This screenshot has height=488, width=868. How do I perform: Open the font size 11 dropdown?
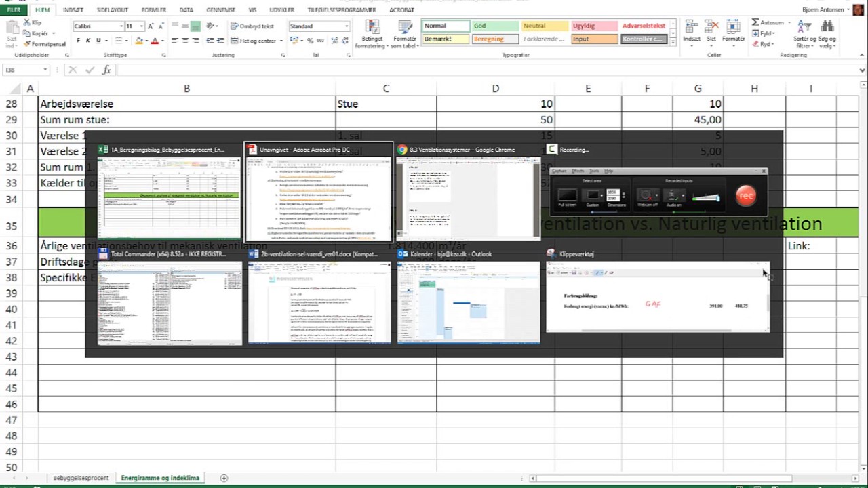[141, 26]
